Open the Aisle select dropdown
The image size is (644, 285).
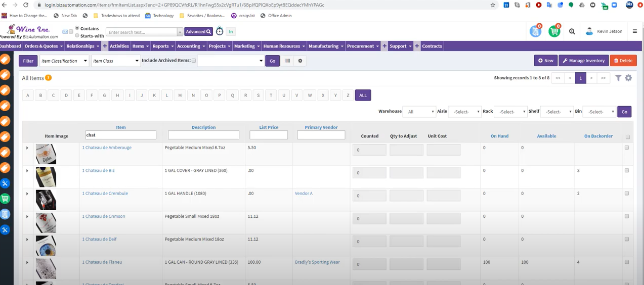[464, 112]
